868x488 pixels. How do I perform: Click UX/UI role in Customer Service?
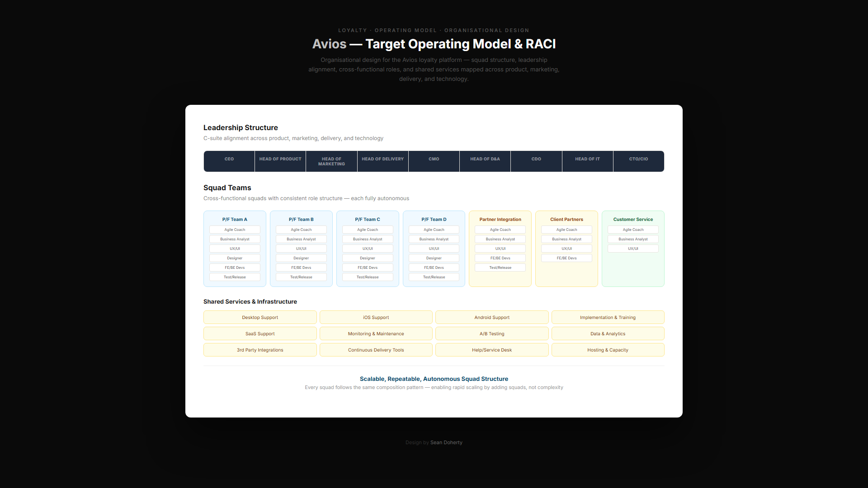click(633, 249)
